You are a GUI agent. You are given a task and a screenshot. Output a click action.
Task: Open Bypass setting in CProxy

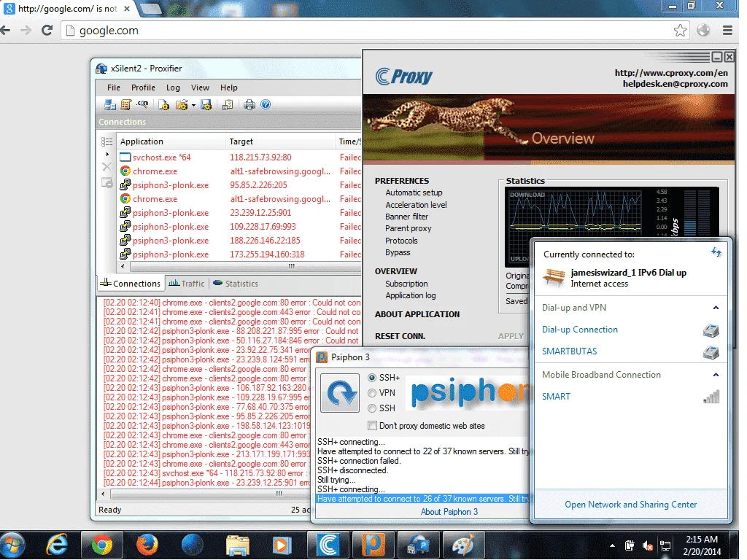coord(398,252)
